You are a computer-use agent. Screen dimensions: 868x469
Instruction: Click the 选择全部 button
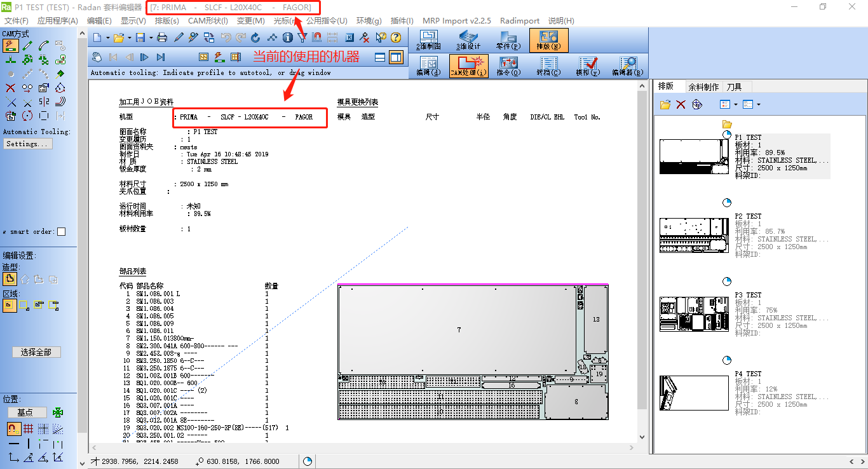pyautogui.click(x=36, y=352)
